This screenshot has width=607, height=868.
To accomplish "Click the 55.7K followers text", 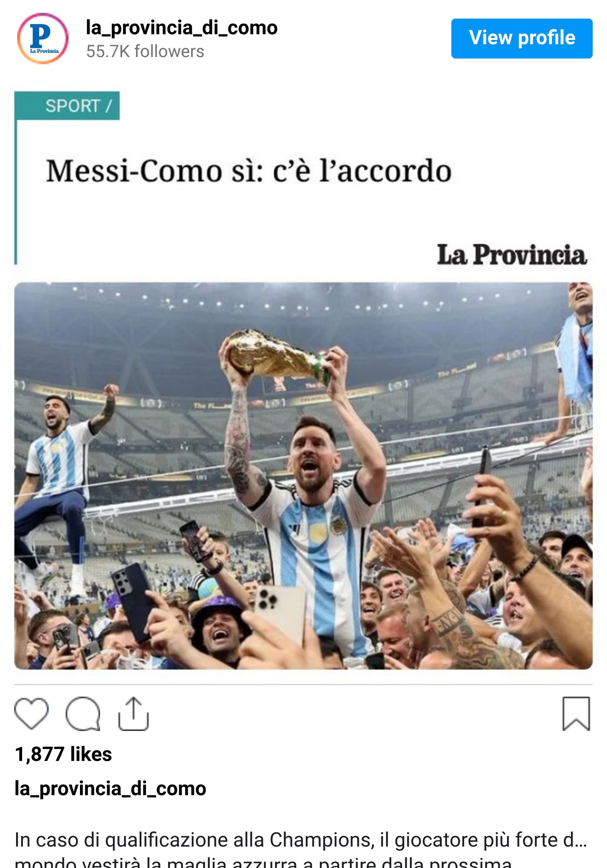I will pyautogui.click(x=145, y=51).
